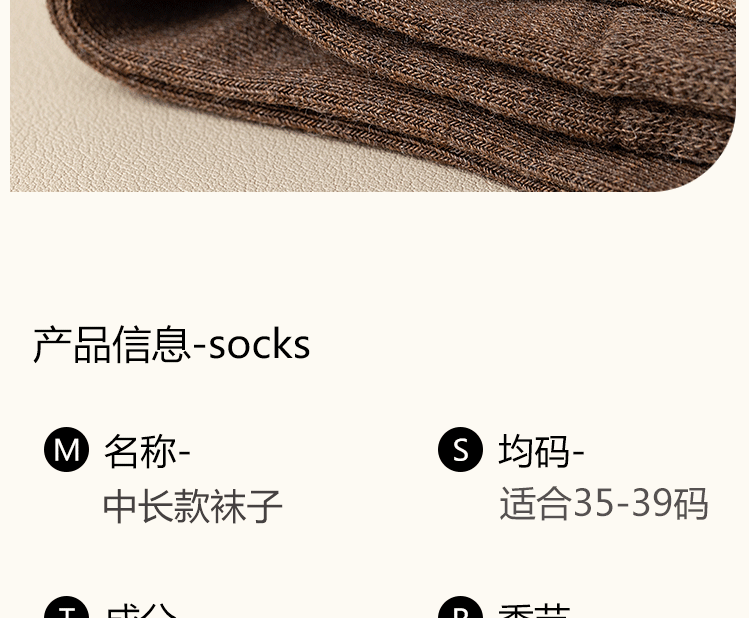750x618 pixels.
Task: Click the 袜子 characters in the product name
Action: pyautogui.click(x=246, y=506)
